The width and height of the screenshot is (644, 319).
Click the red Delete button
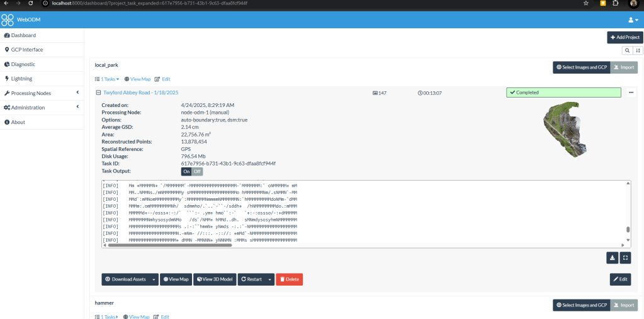tap(289, 279)
